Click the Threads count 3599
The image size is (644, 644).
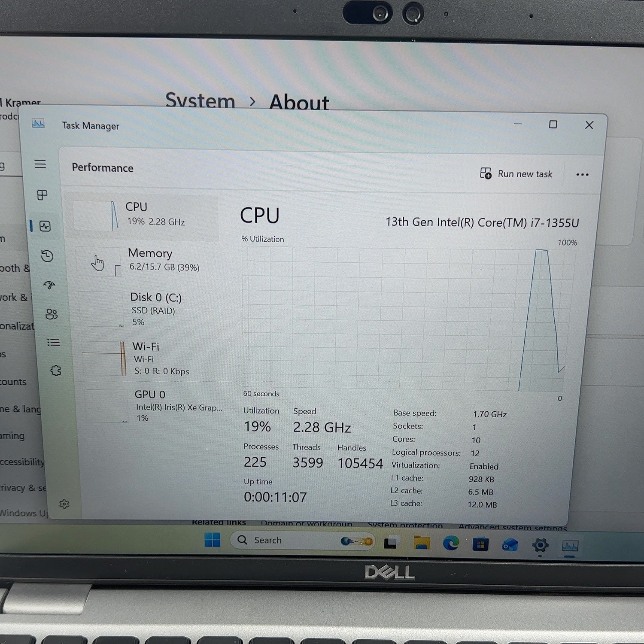[x=308, y=463]
